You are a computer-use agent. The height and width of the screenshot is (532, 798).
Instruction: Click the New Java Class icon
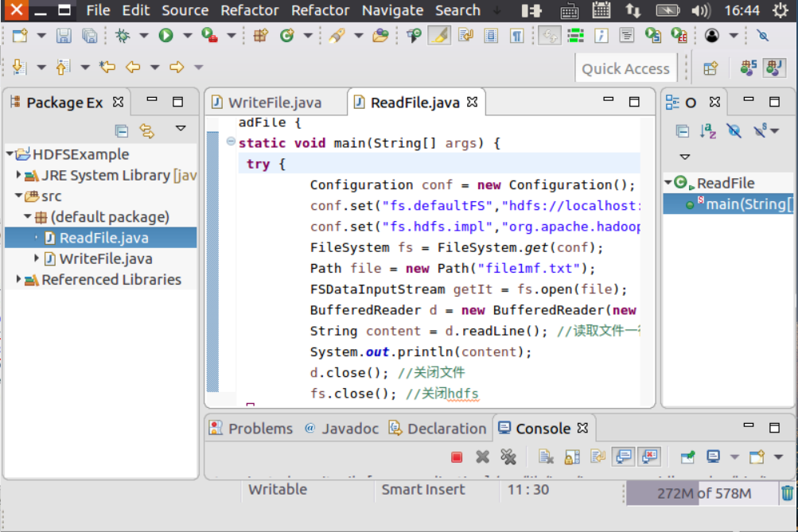coord(287,36)
